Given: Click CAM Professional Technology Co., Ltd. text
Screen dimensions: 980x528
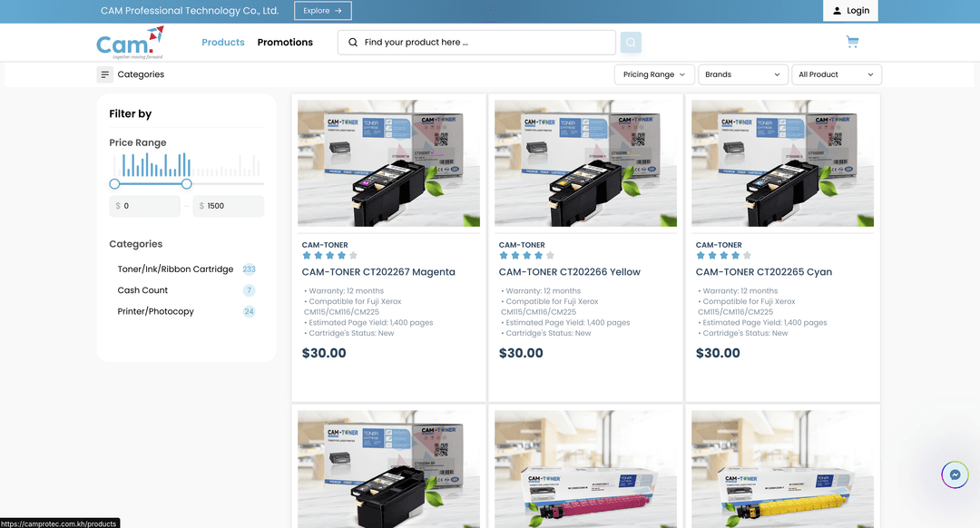Looking at the screenshot, I should coord(190,11).
